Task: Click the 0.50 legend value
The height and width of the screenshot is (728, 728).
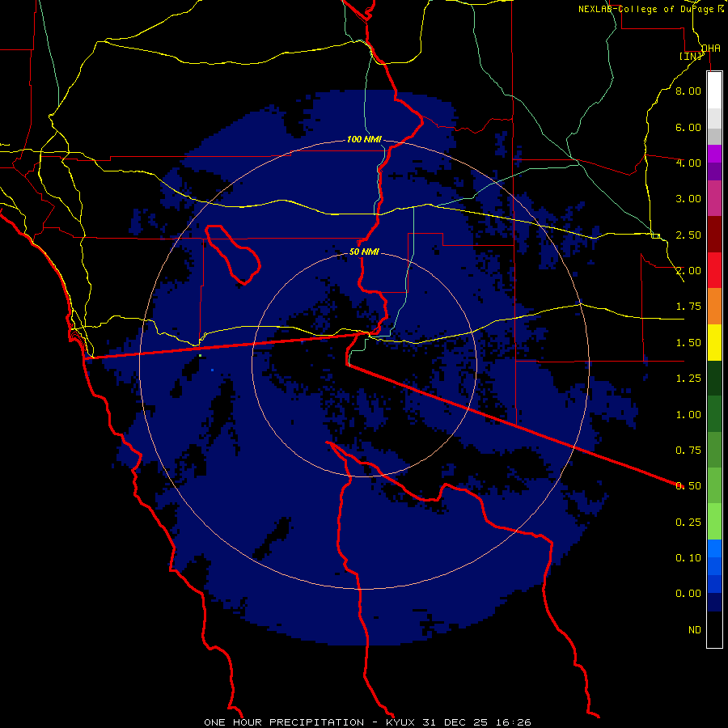Action: [688, 486]
